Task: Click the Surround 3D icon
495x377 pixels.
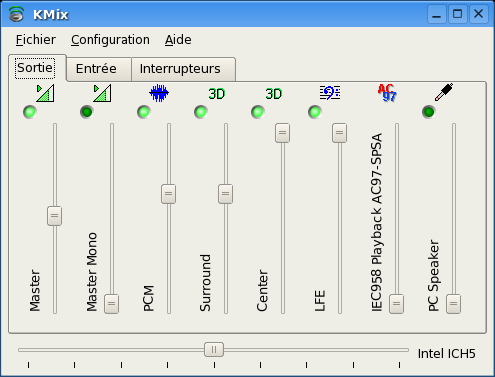Action: pos(217,94)
